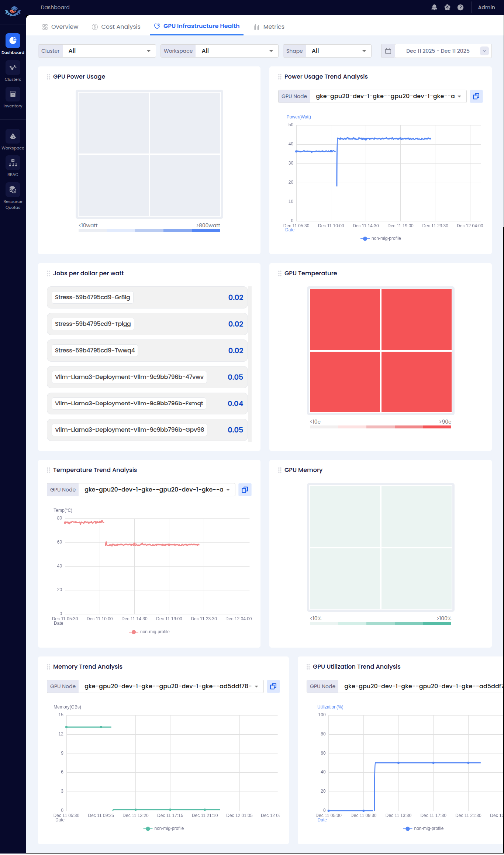
Task: Grab the Temperature Trend Analysis drag handle
Action: 48,470
